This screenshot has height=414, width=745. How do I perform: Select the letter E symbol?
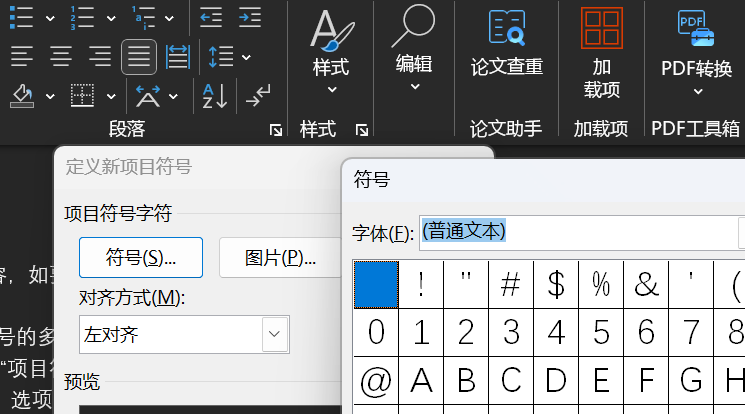(601, 381)
